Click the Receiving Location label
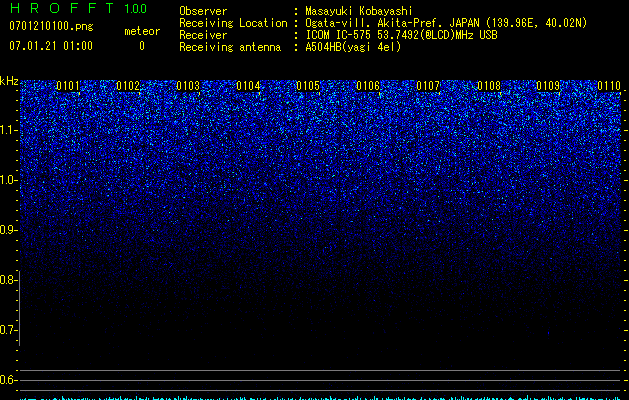 coord(233,23)
